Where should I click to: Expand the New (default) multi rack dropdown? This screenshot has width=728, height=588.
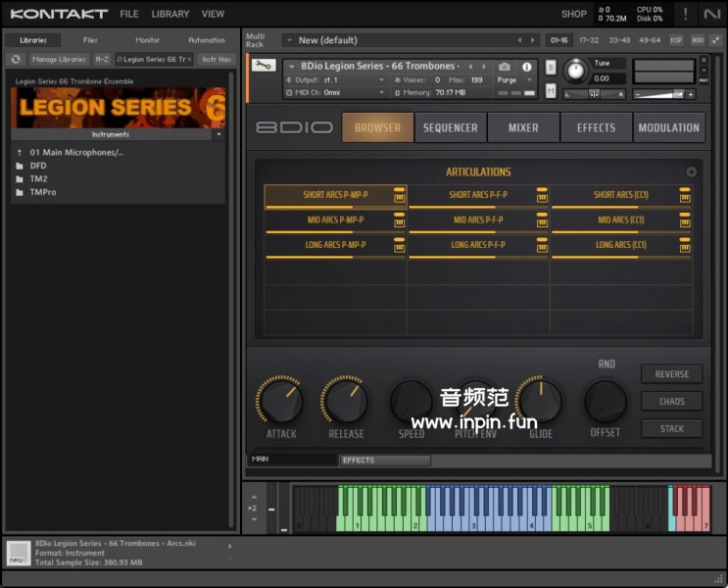coord(289,40)
